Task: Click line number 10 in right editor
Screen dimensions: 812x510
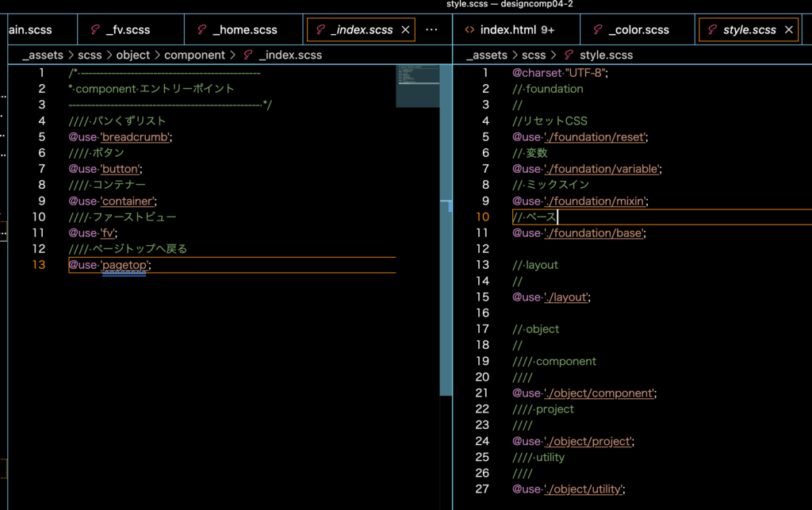Action: (x=483, y=217)
